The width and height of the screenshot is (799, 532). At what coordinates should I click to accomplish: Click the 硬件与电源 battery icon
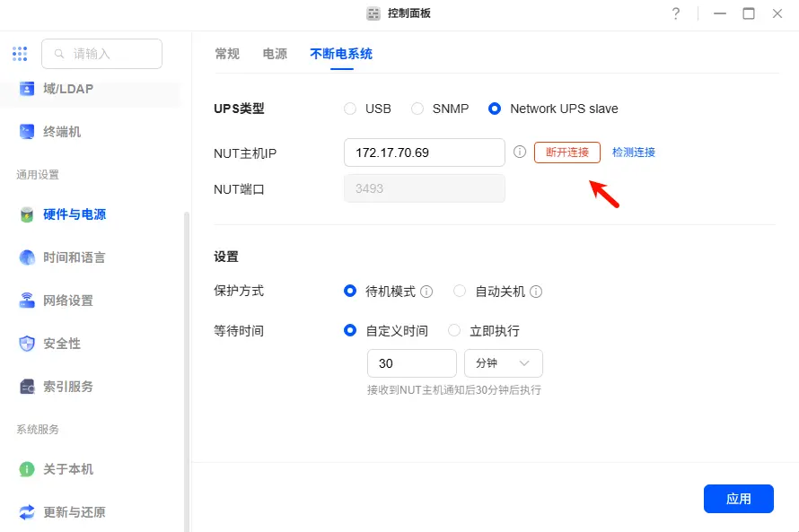[x=27, y=214]
